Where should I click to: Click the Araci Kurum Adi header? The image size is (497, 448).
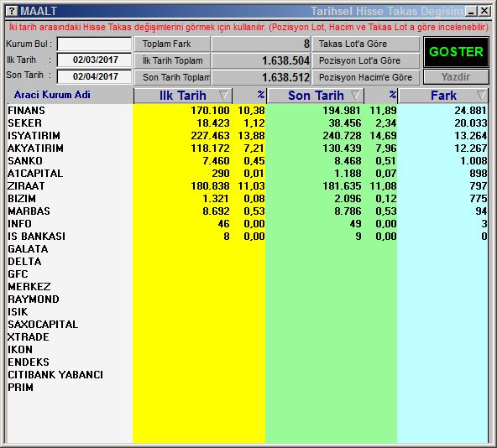click(52, 95)
